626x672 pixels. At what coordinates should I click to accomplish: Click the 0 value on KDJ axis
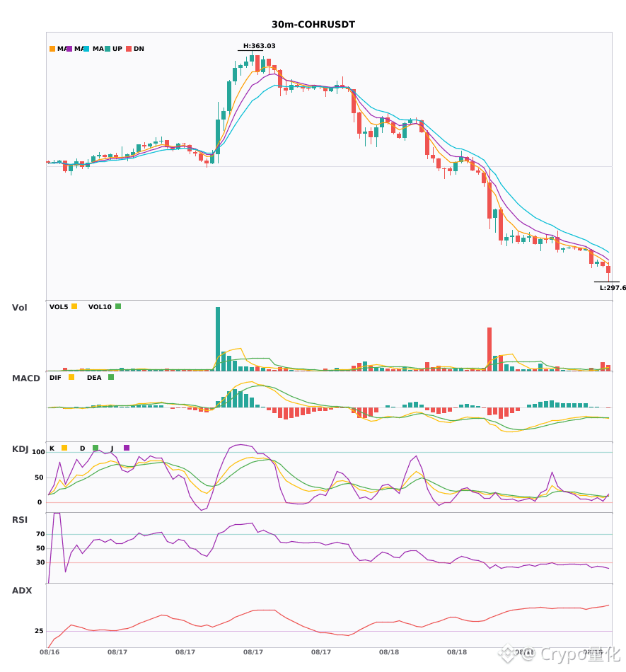(x=40, y=502)
